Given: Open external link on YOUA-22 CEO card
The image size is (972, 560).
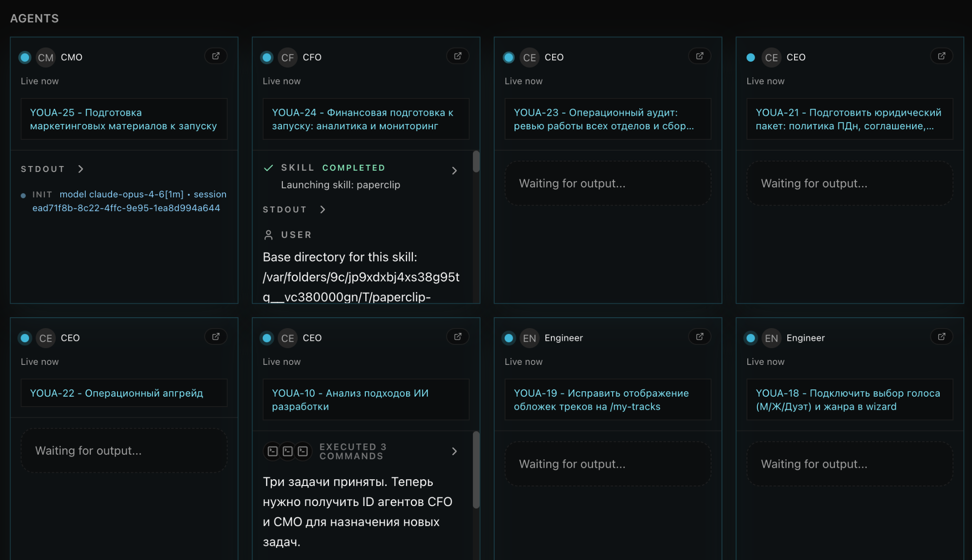Looking at the screenshot, I should pyautogui.click(x=216, y=337).
